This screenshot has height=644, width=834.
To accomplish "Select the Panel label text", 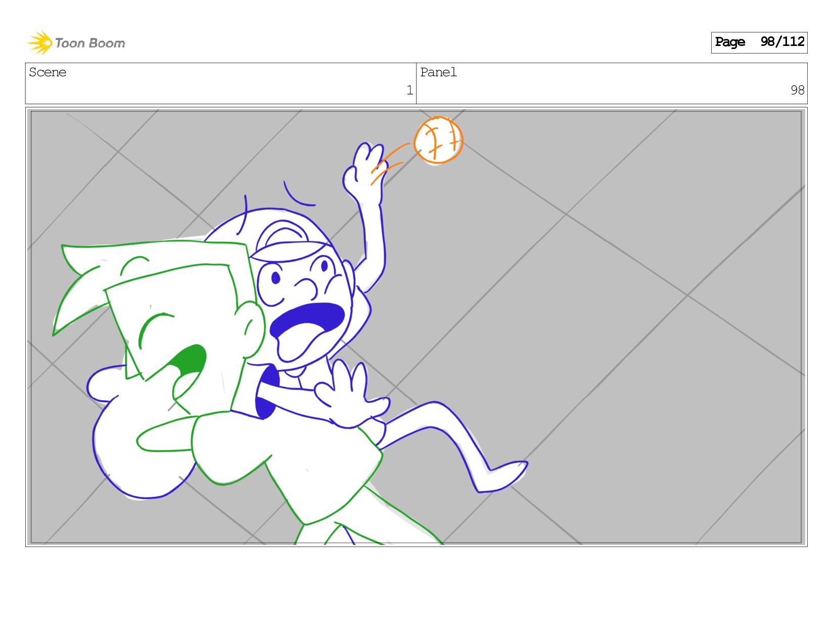I will (x=438, y=72).
